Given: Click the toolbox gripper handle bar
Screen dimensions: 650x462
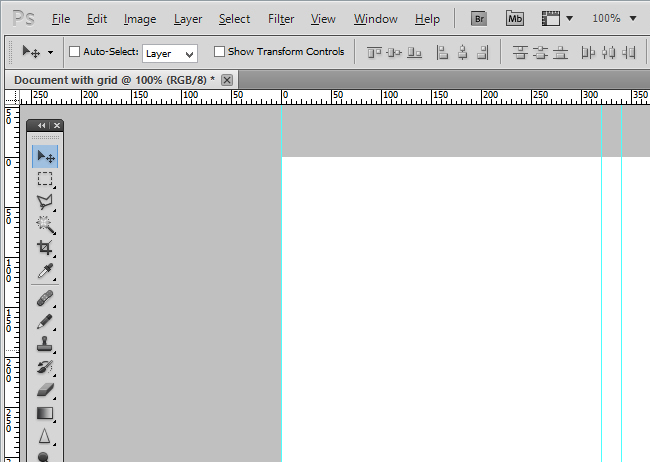Looking at the screenshot, I should coord(45,137).
